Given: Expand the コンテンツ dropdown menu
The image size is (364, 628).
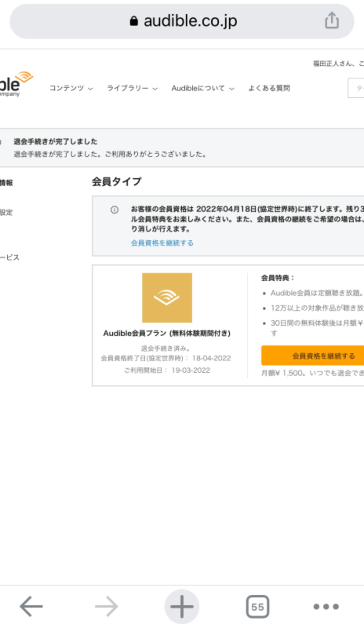Looking at the screenshot, I should [x=71, y=88].
